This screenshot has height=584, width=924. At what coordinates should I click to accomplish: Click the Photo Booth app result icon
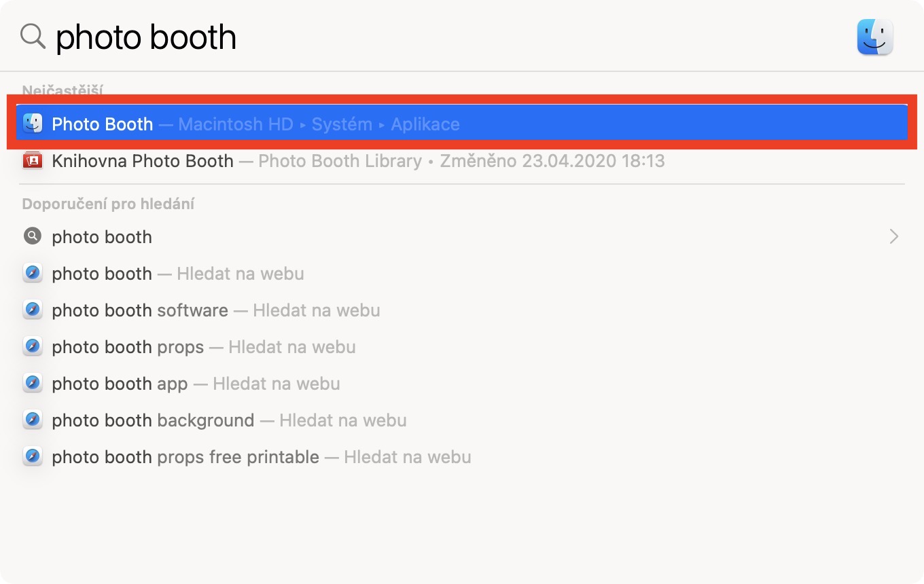pyautogui.click(x=33, y=124)
